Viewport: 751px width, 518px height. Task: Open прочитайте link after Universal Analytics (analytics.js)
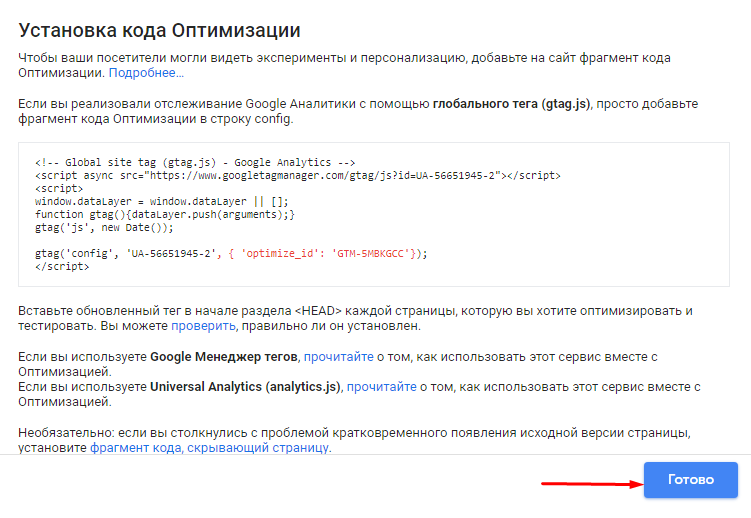click(x=382, y=387)
